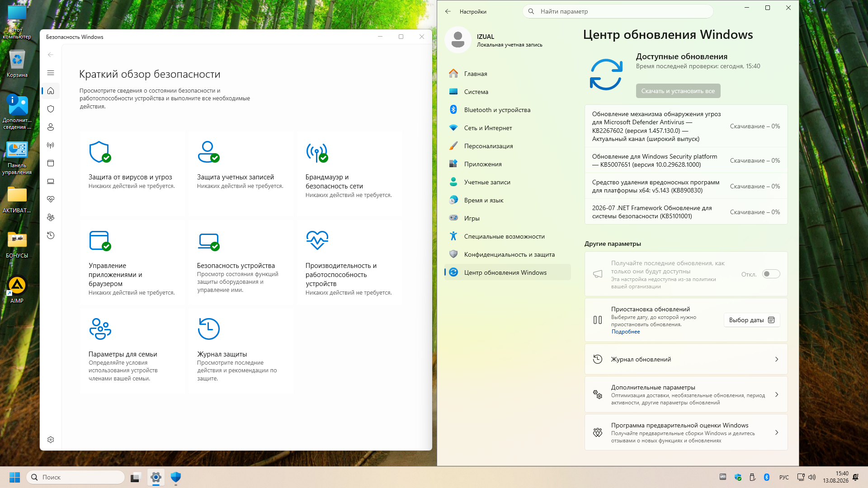Go back in Windows Security window
Image resolution: width=868 pixels, height=488 pixels.
pyautogui.click(x=51, y=55)
